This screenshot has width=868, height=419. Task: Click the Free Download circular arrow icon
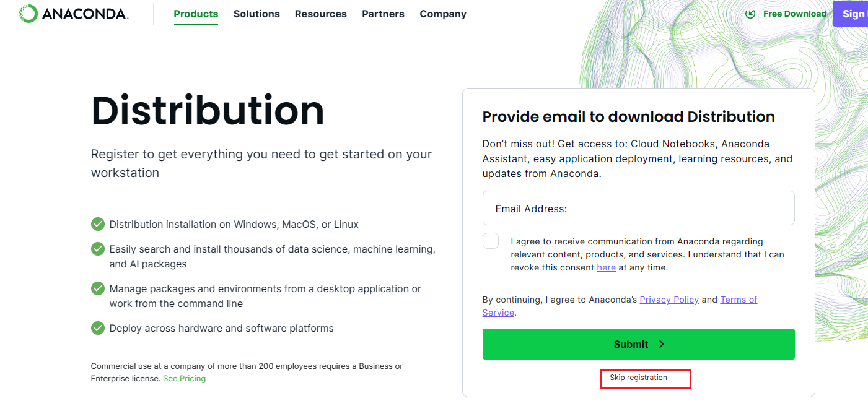tap(750, 14)
